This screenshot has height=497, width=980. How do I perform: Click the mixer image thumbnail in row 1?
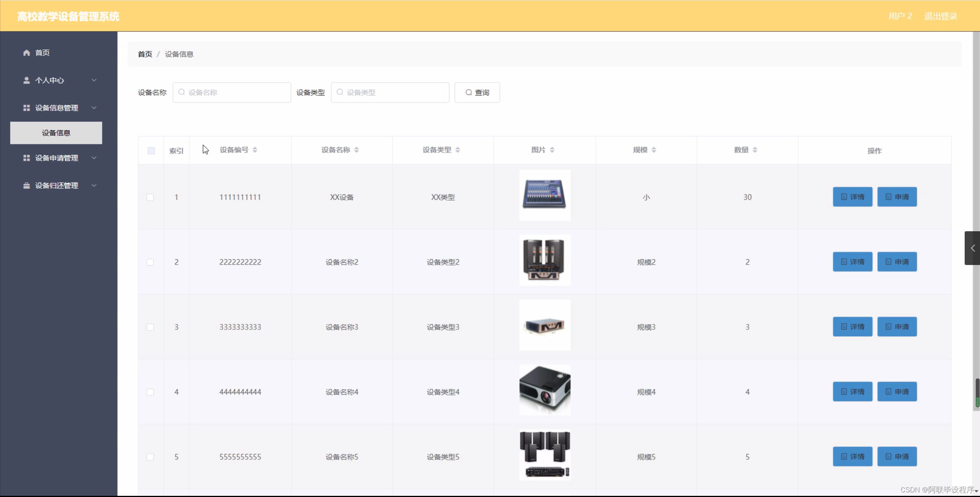point(544,195)
